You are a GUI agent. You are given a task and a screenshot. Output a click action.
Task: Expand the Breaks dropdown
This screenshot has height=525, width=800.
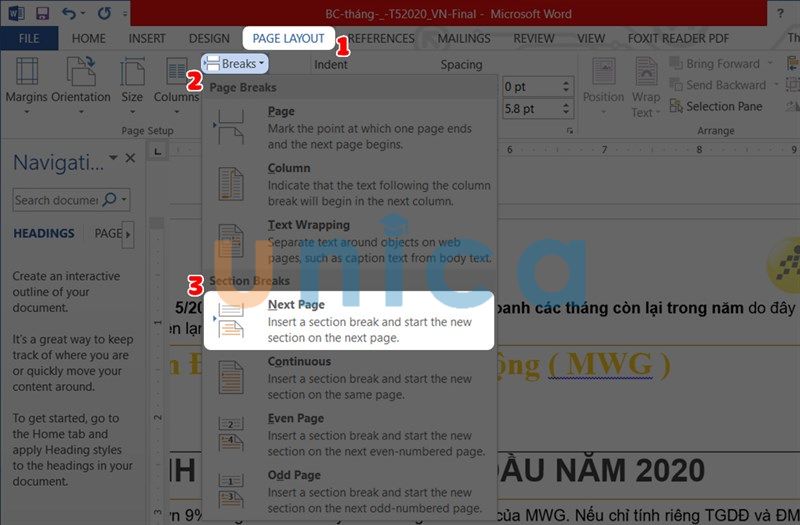coord(235,63)
